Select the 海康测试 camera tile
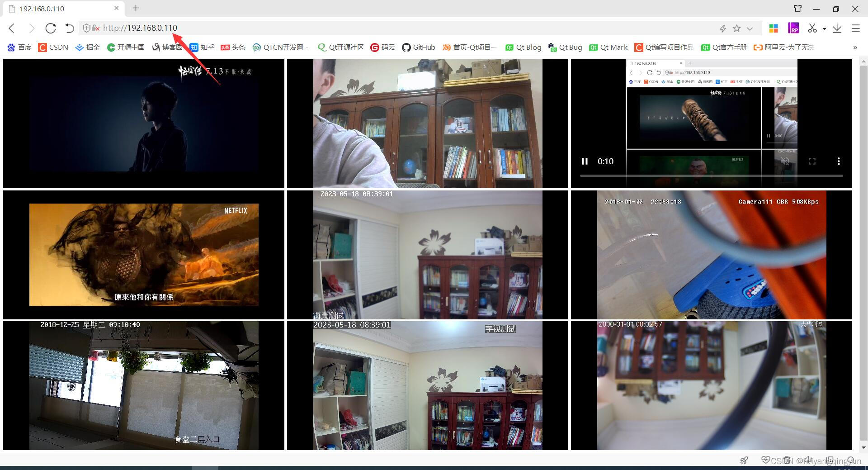 tap(428, 255)
